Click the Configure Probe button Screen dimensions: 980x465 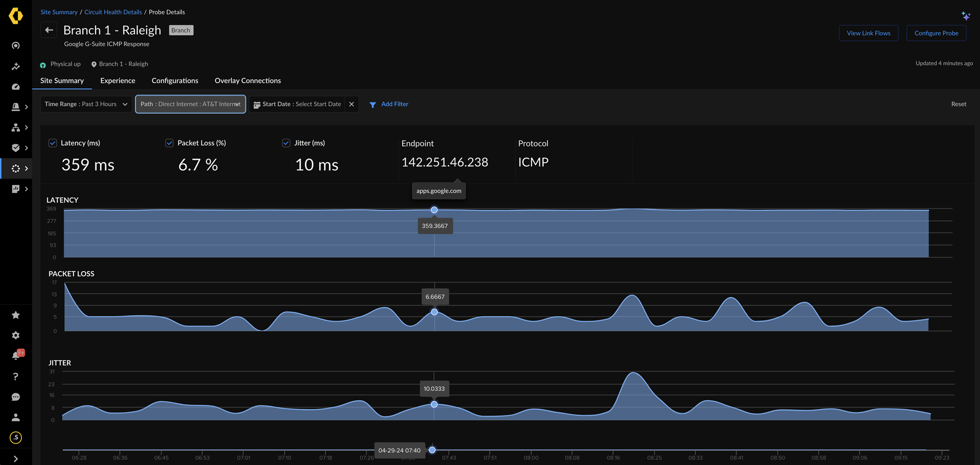tap(936, 33)
